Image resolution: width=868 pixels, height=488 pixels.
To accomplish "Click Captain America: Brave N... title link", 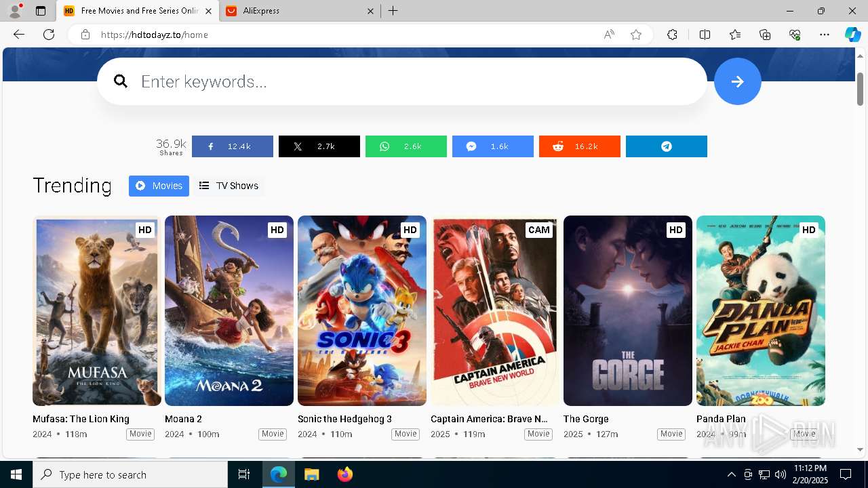I will tap(489, 419).
